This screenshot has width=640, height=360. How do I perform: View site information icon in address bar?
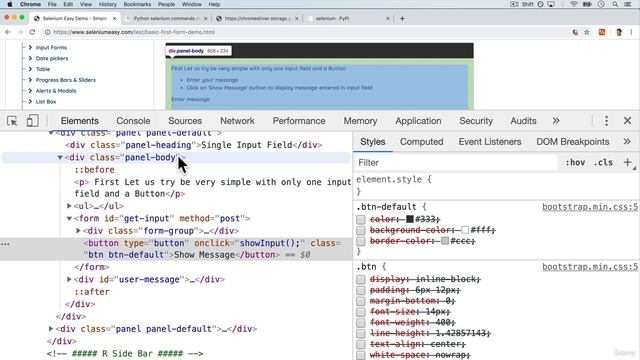(47, 32)
